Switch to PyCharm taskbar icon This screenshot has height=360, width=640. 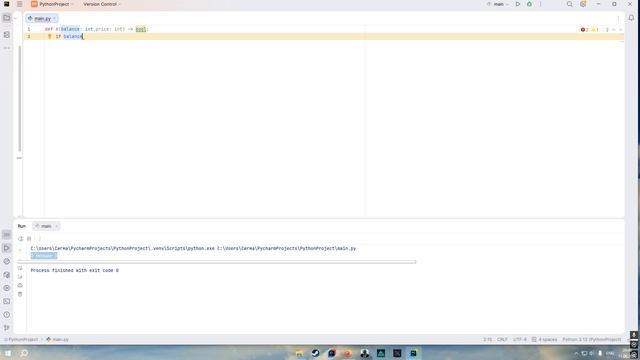coord(413,353)
